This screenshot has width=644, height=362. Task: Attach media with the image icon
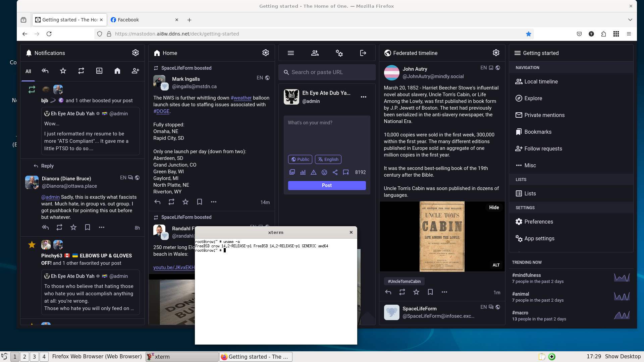[292, 172]
